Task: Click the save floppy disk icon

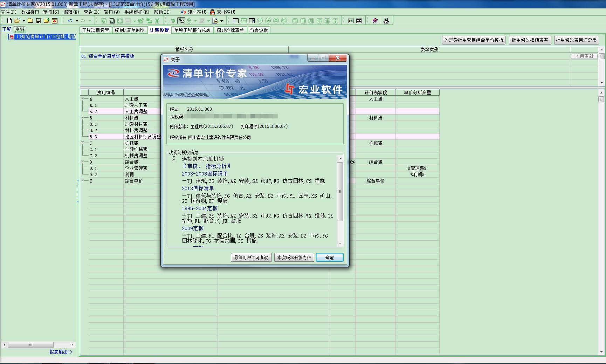Action: pos(39,21)
